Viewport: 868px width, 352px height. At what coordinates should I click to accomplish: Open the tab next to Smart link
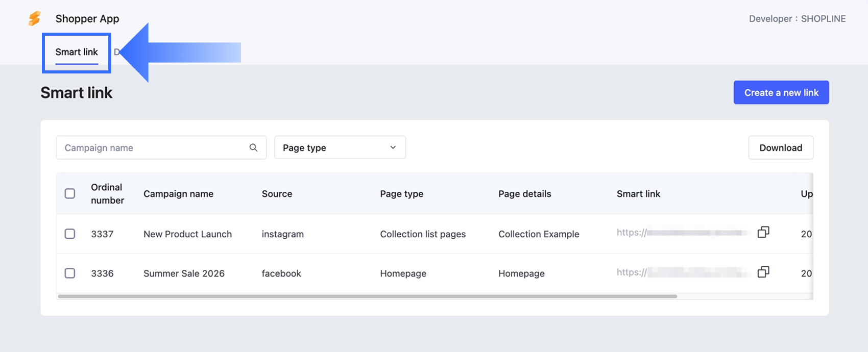[x=116, y=52]
